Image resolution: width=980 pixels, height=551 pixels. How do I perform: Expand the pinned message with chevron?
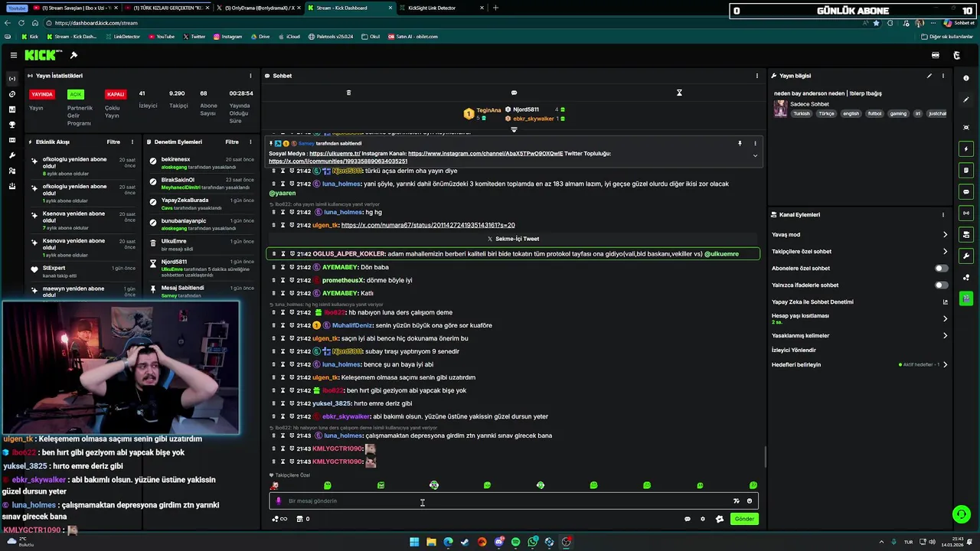click(755, 155)
